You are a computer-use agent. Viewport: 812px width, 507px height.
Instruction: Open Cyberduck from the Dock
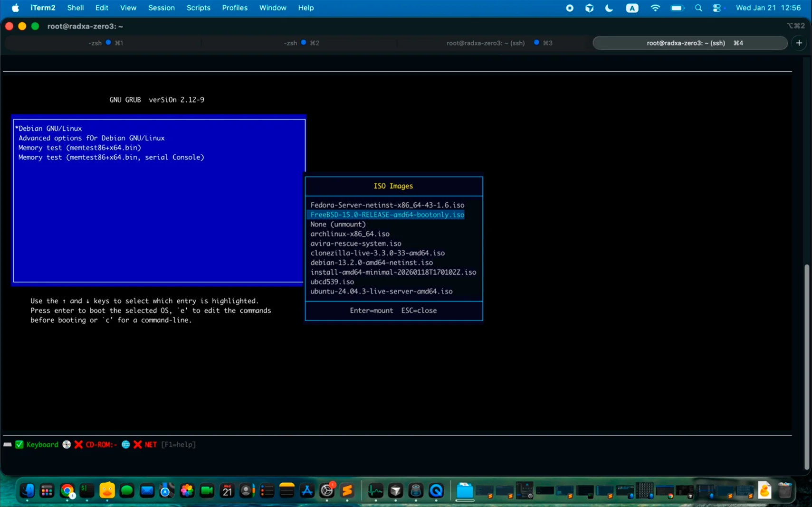107,491
